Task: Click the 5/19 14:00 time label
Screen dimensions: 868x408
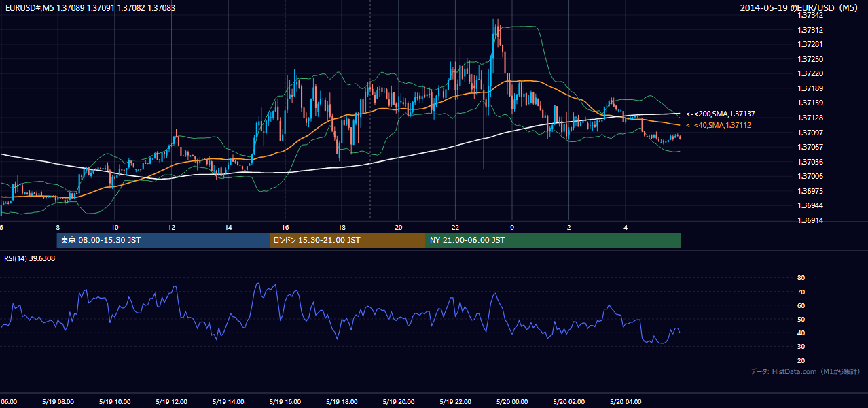Action: (228, 401)
